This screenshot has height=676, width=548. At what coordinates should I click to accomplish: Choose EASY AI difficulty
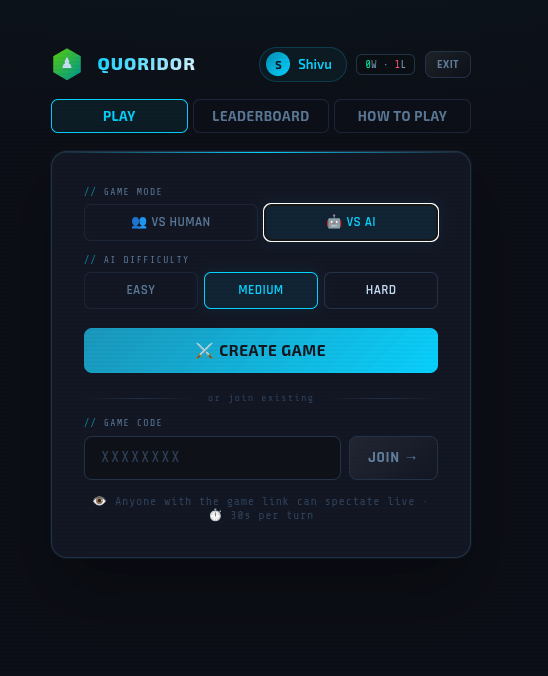tap(141, 290)
